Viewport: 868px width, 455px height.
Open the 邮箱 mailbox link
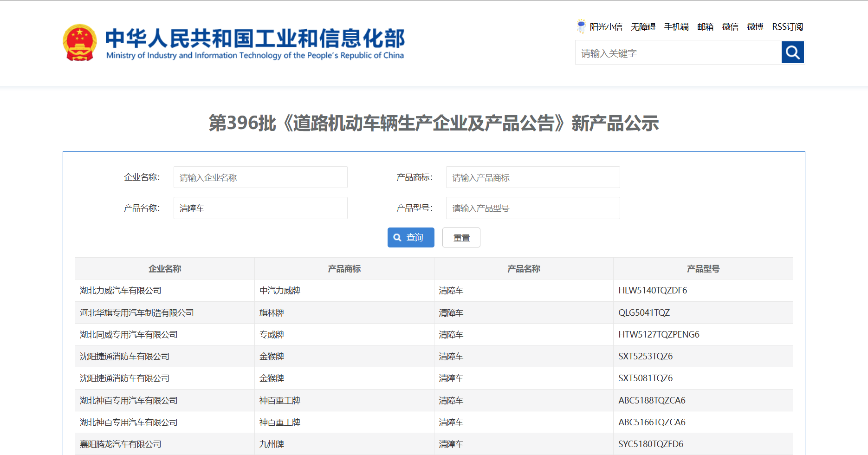(x=705, y=27)
